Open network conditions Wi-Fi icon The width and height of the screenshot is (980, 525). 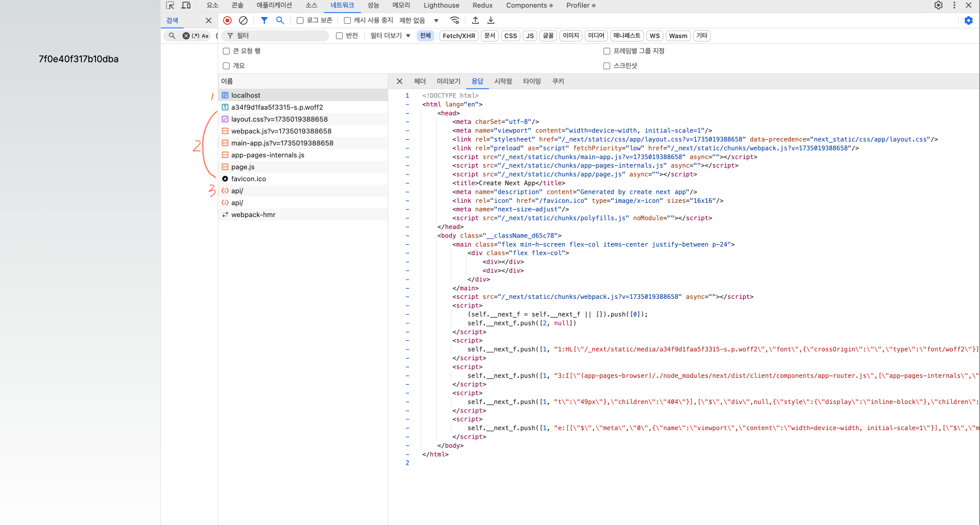click(455, 20)
